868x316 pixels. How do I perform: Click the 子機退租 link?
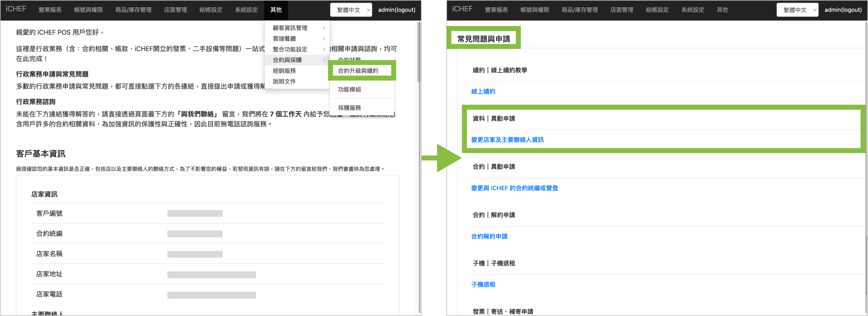pyautogui.click(x=483, y=285)
